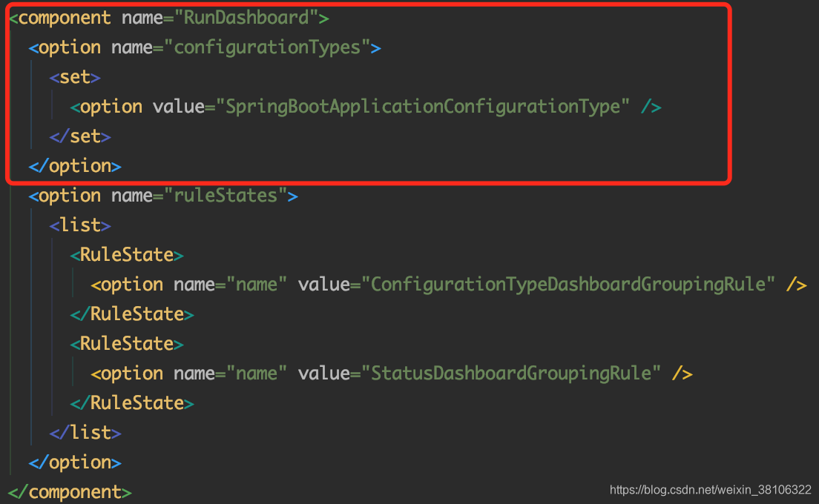Click the closing </list> tag

pyautogui.click(x=85, y=433)
